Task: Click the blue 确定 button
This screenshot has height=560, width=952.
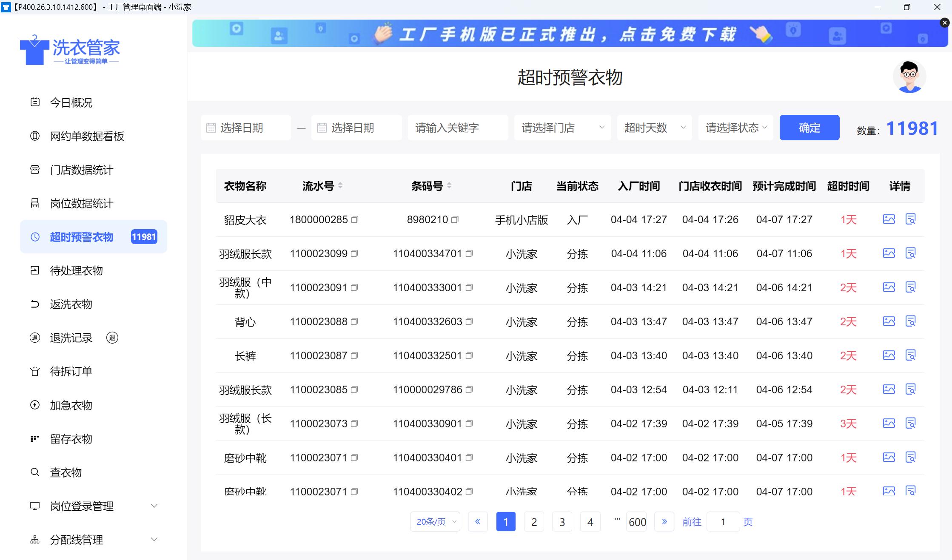Action: (809, 128)
